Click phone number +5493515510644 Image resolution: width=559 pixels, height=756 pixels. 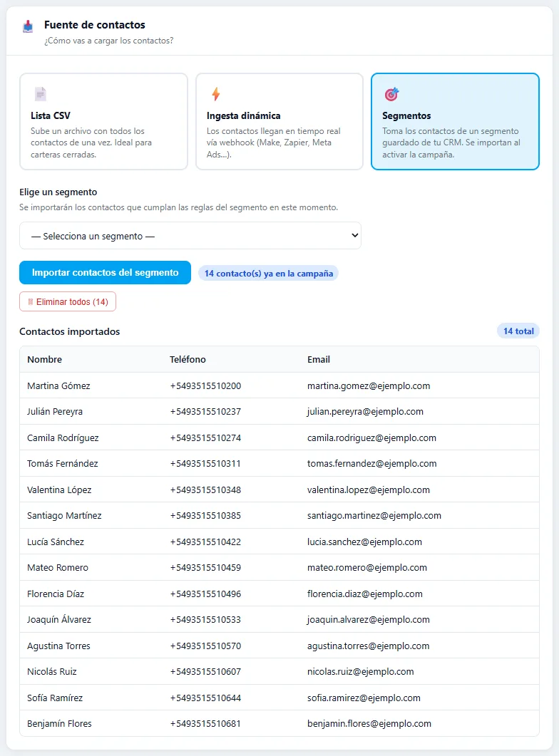(x=205, y=698)
